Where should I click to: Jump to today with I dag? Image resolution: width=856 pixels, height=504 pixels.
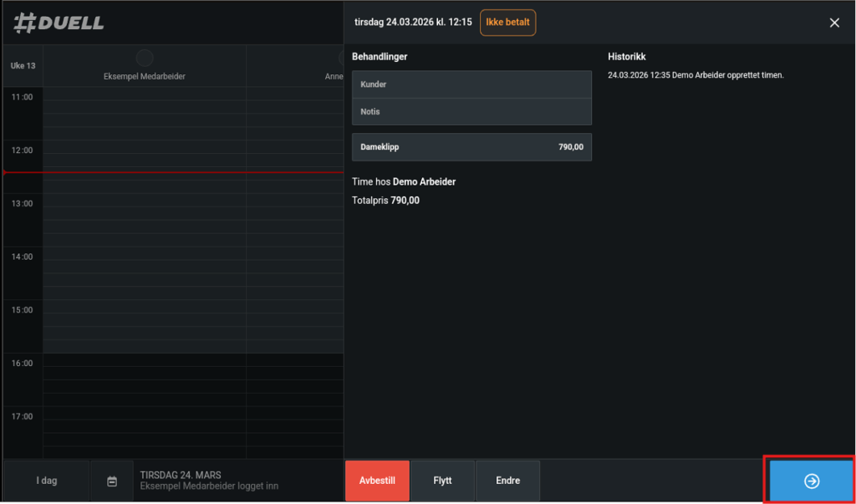pyautogui.click(x=47, y=481)
